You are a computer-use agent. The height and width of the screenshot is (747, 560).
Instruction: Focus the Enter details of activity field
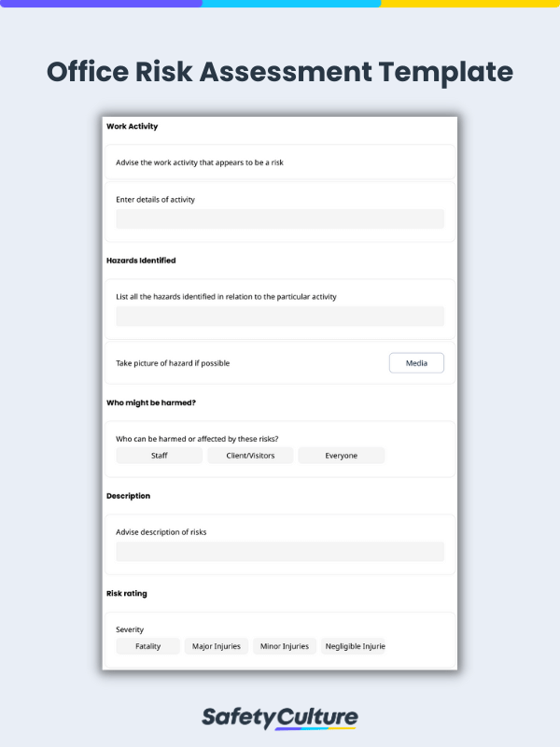(280, 218)
